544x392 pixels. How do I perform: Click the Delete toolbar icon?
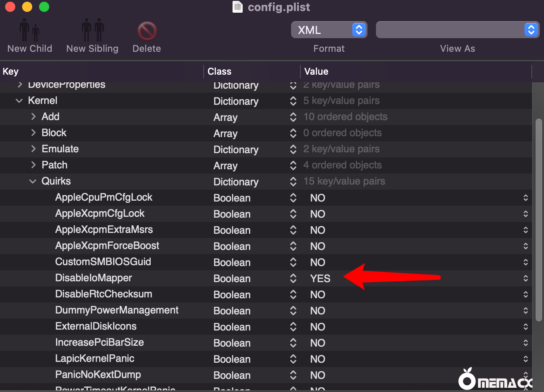147,31
